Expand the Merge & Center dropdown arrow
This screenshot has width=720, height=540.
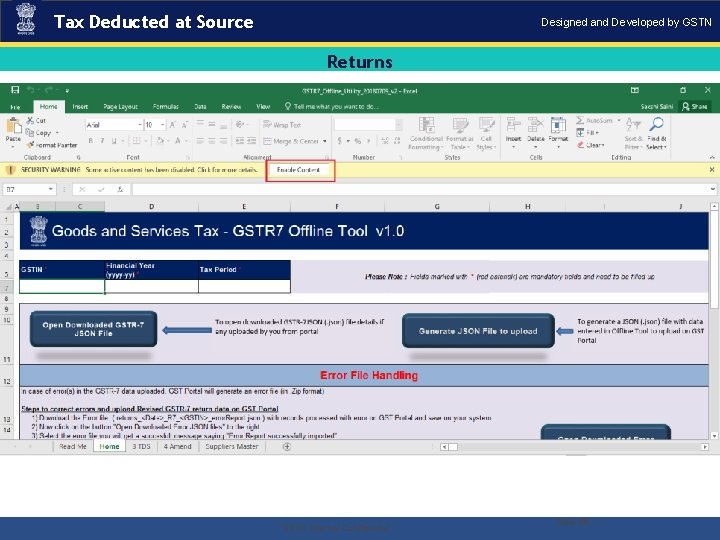point(325,141)
